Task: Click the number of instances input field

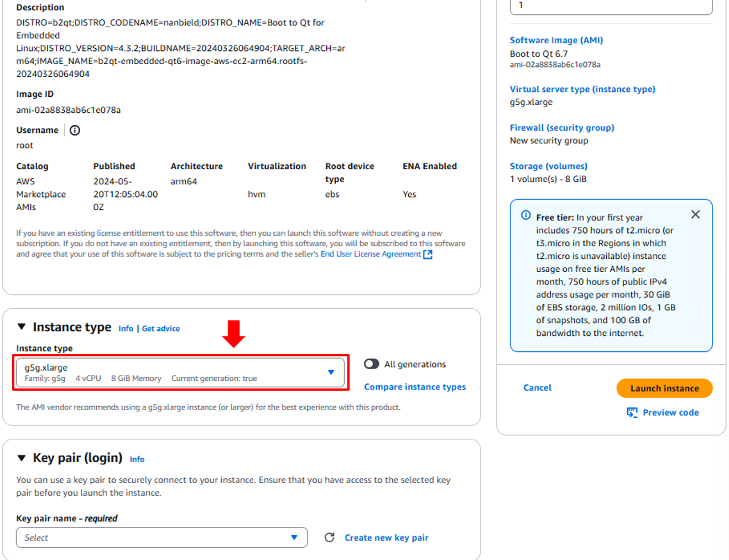Action: click(611, 6)
